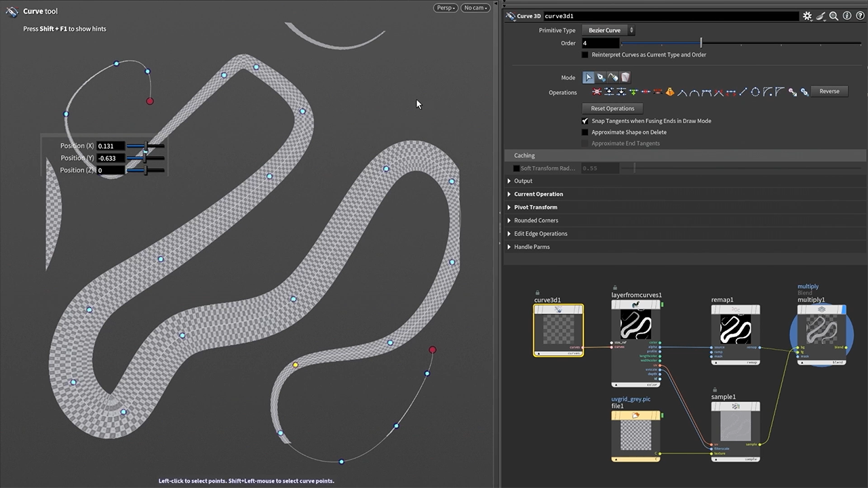
Task: Click the magnifier search icon in parameters
Action: click(833, 16)
